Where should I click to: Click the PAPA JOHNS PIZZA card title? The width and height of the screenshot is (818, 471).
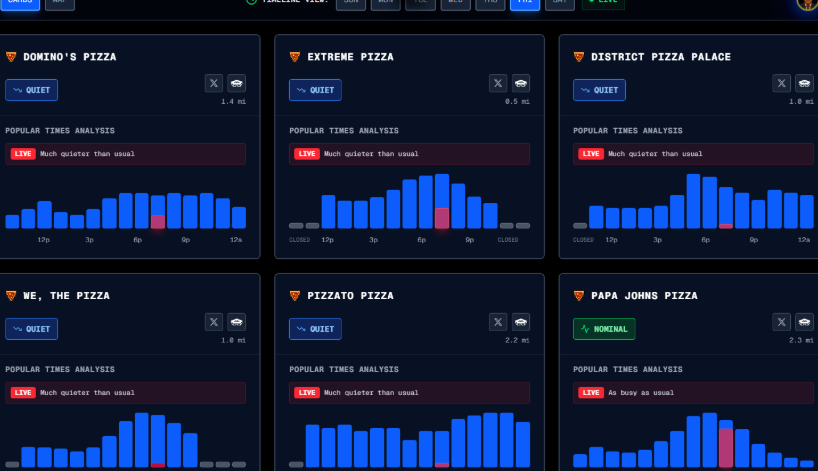tap(644, 296)
